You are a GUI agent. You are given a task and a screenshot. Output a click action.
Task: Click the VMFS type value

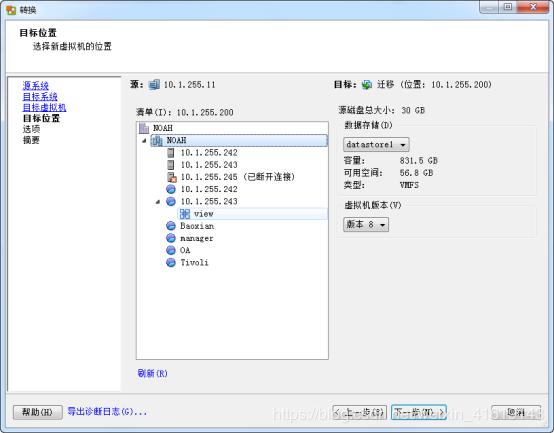(409, 185)
